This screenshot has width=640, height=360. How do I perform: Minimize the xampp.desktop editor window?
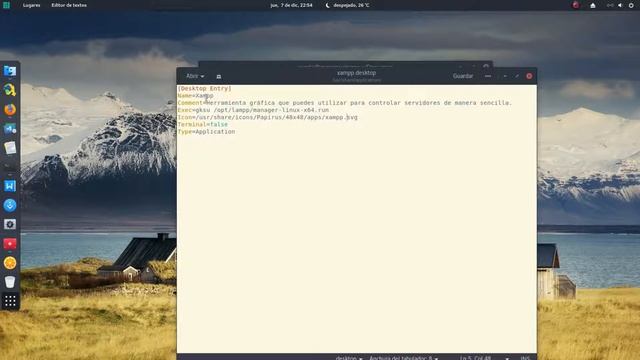click(505, 76)
